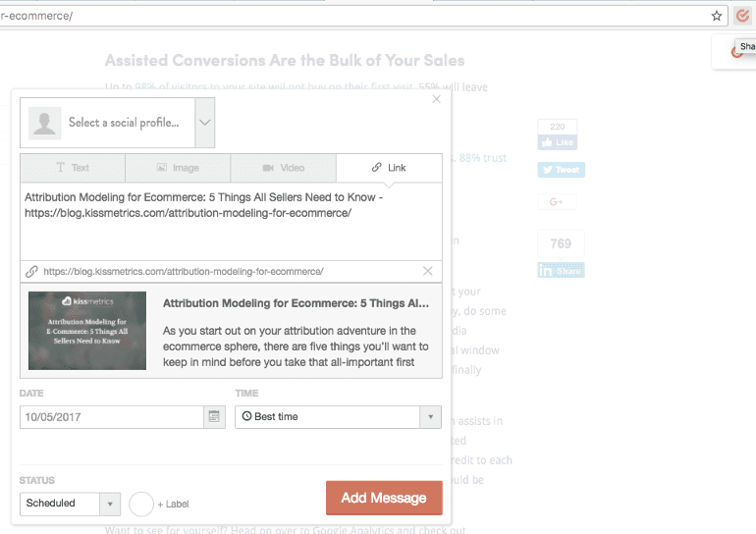Expand the social profile dropdown arrow
756x534 pixels.
204,123
